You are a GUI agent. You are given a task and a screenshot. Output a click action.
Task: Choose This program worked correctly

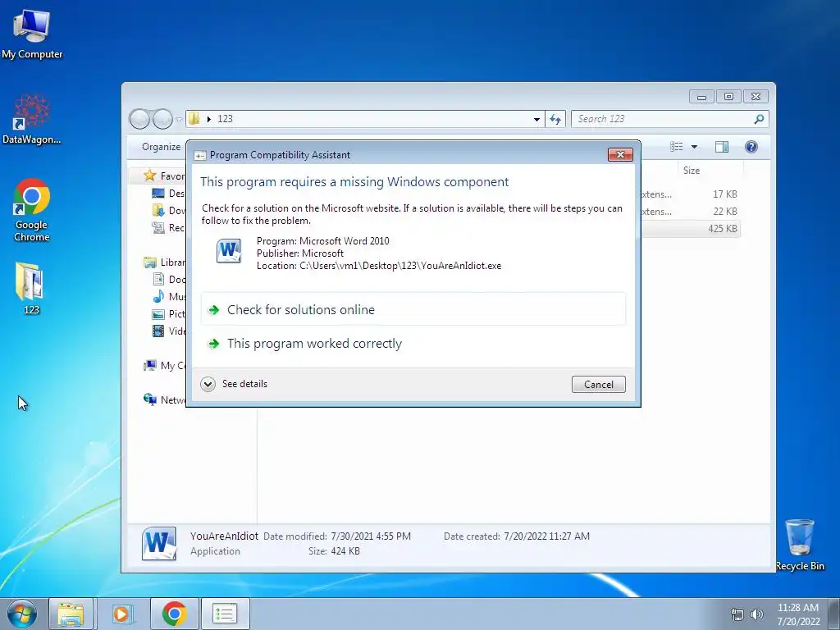coord(413,344)
